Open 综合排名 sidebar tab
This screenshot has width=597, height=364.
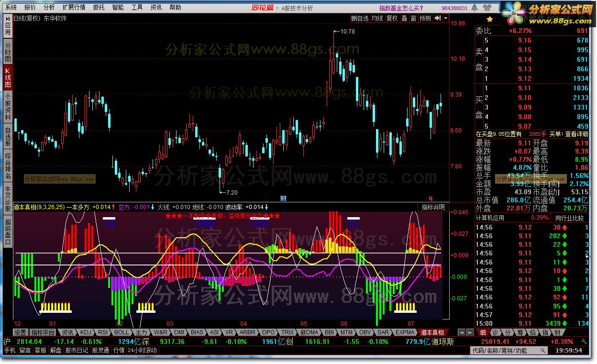click(x=8, y=165)
